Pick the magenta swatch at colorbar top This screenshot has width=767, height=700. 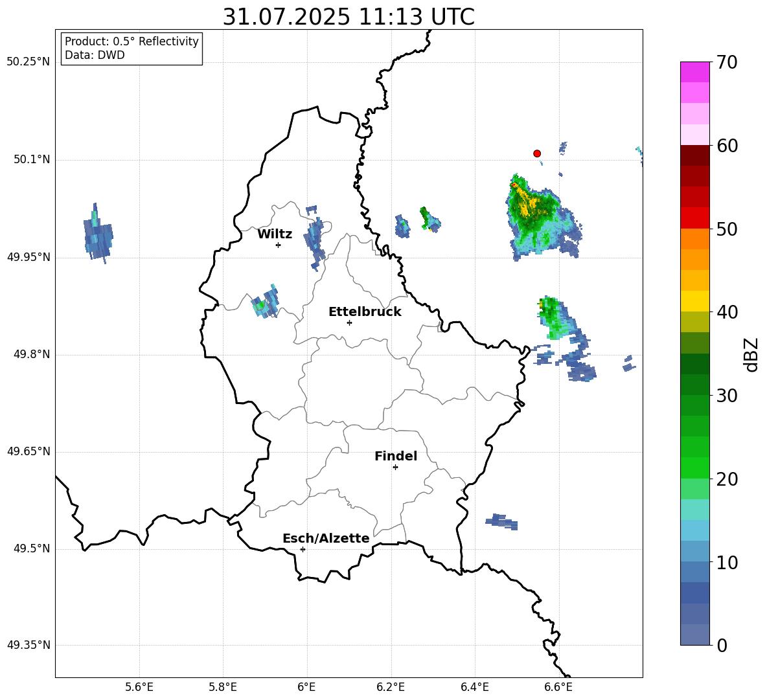click(x=695, y=72)
